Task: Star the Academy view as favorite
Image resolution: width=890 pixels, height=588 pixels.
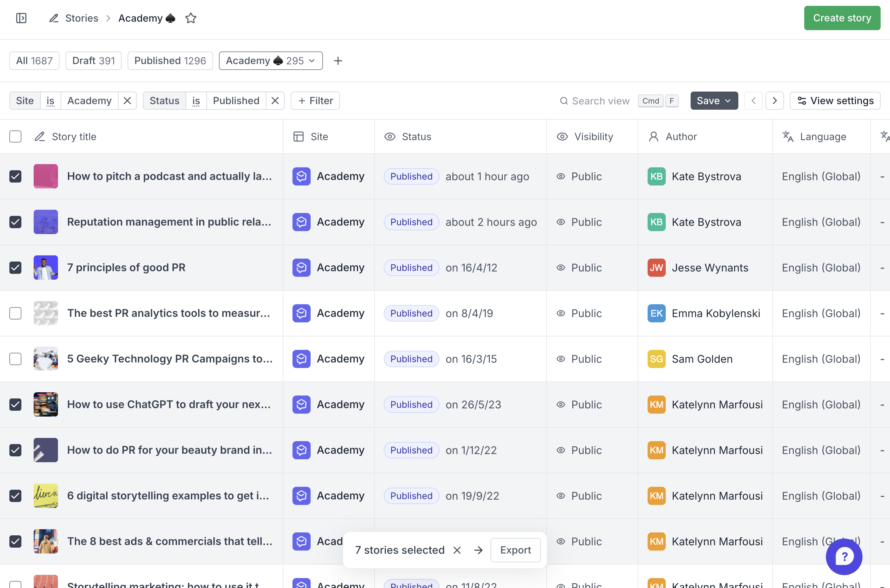Action: click(191, 18)
